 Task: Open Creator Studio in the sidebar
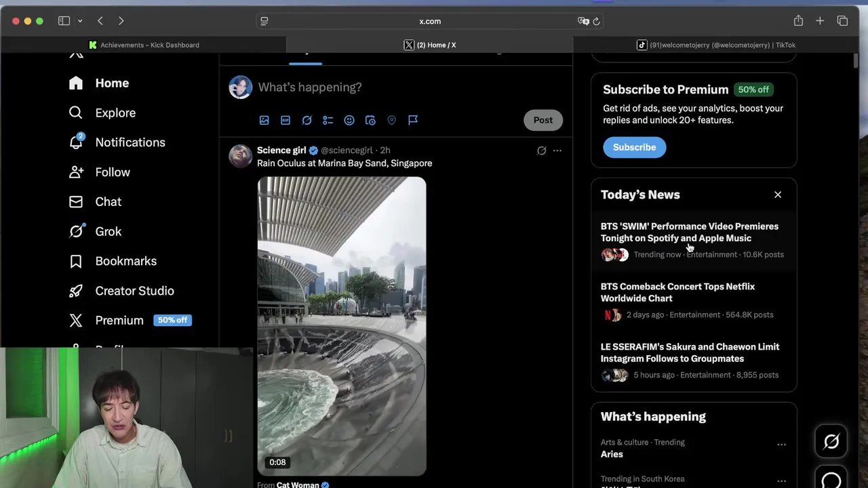coord(122,291)
